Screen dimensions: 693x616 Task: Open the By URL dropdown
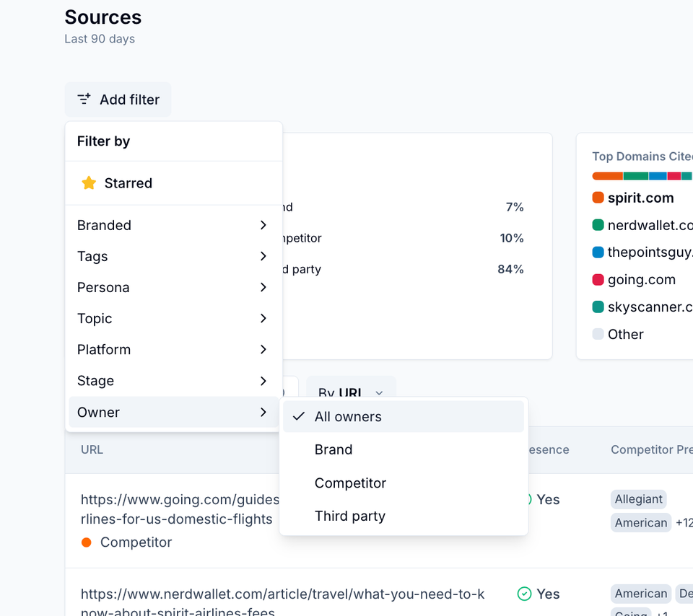(351, 392)
